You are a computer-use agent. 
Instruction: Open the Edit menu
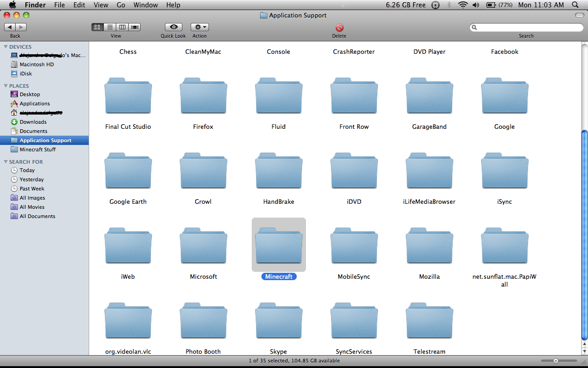[79, 5]
